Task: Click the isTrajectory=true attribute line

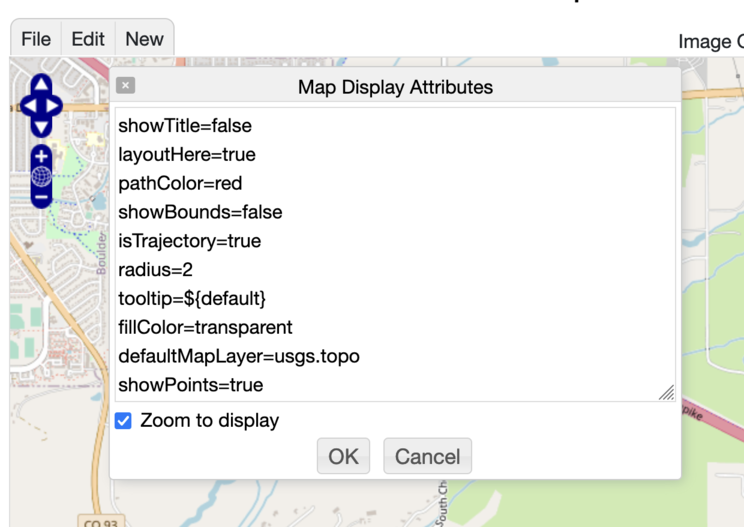Action: click(x=189, y=241)
